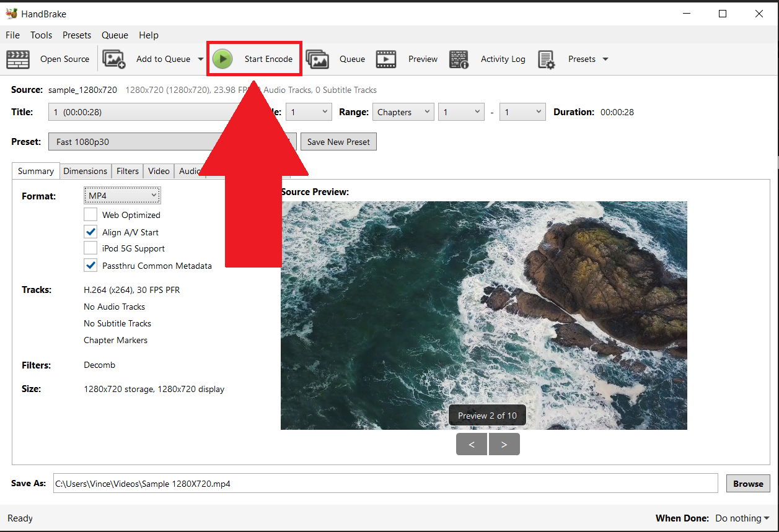Click the Save New Preset button
779x532 pixels.
(x=338, y=141)
